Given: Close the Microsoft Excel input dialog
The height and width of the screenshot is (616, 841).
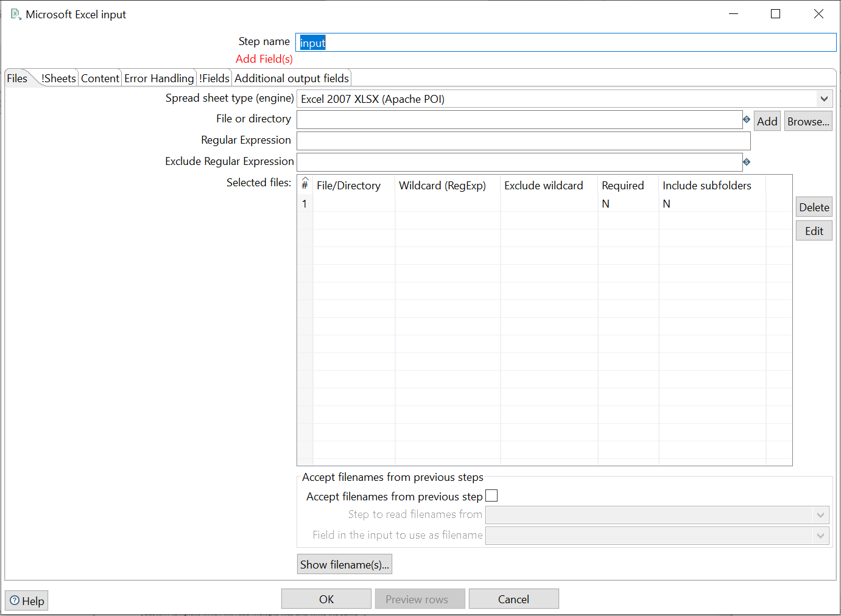Looking at the screenshot, I should point(818,14).
